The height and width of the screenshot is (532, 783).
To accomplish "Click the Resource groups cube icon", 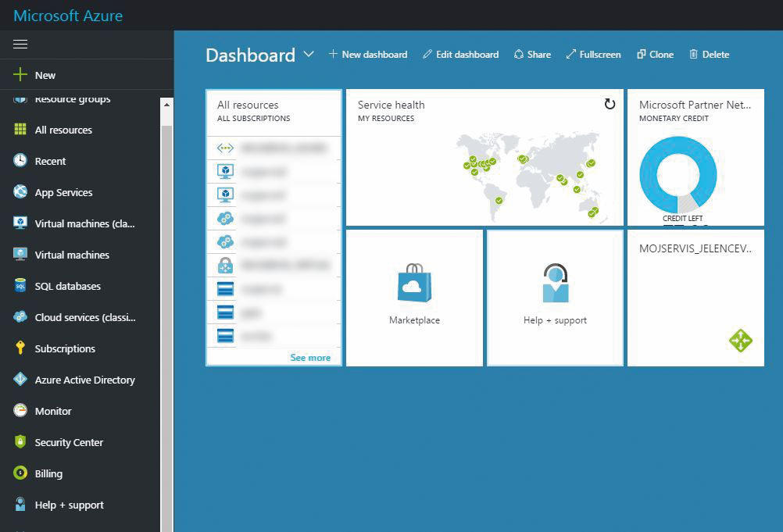I will [20, 98].
